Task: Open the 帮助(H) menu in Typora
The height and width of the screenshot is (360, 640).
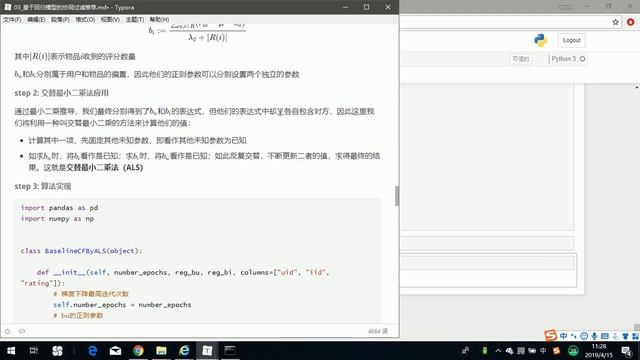Action: (159, 20)
